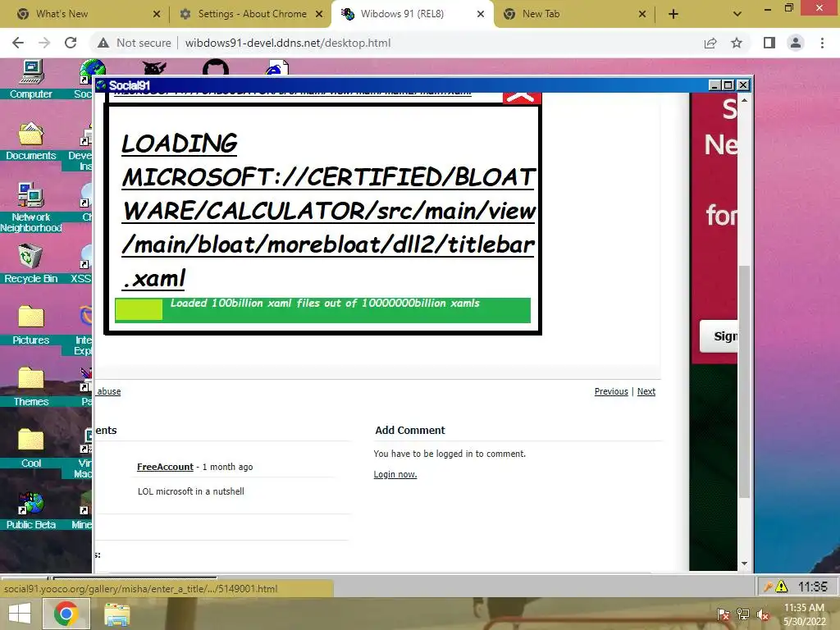Open the Cool folder icon
The image size is (840, 630).
click(31, 449)
